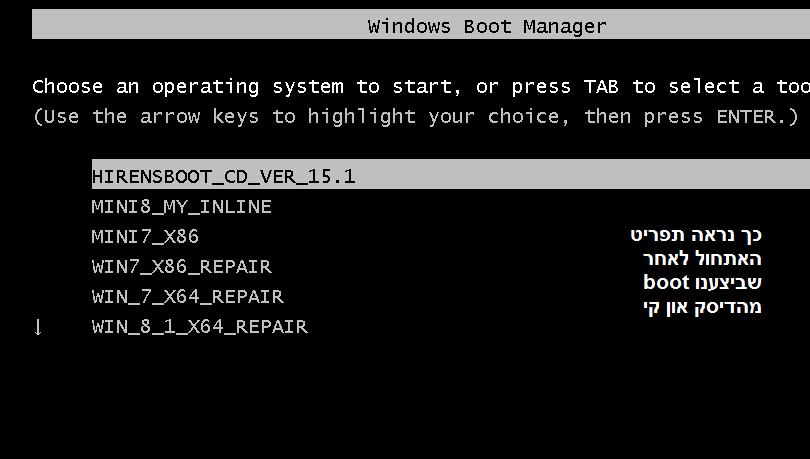The width and height of the screenshot is (810, 459).
Task: Highlight the WIN_8_1_X64_REPAIR entry
Action: pos(199,327)
